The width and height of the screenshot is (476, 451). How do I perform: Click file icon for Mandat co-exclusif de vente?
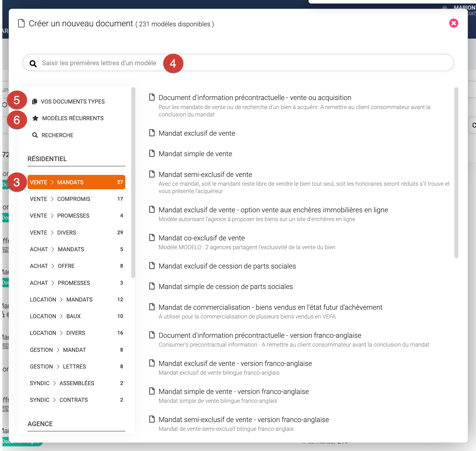[152, 237]
